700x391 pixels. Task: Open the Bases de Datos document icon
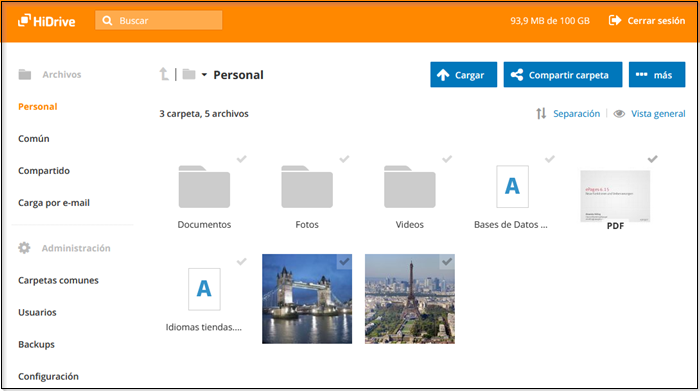click(x=512, y=187)
